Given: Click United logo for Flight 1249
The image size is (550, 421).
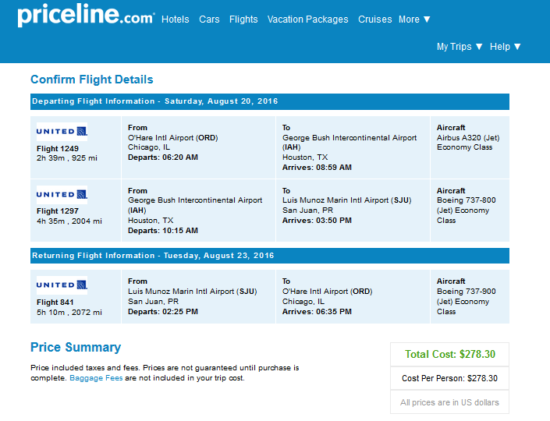Looking at the screenshot, I should 62,131.
